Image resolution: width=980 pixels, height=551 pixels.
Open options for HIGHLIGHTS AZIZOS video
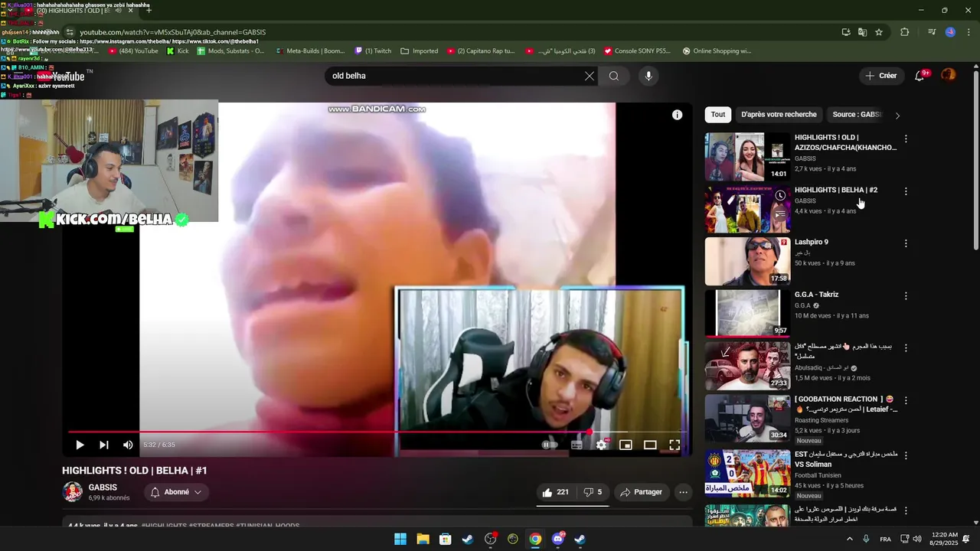coord(906,139)
